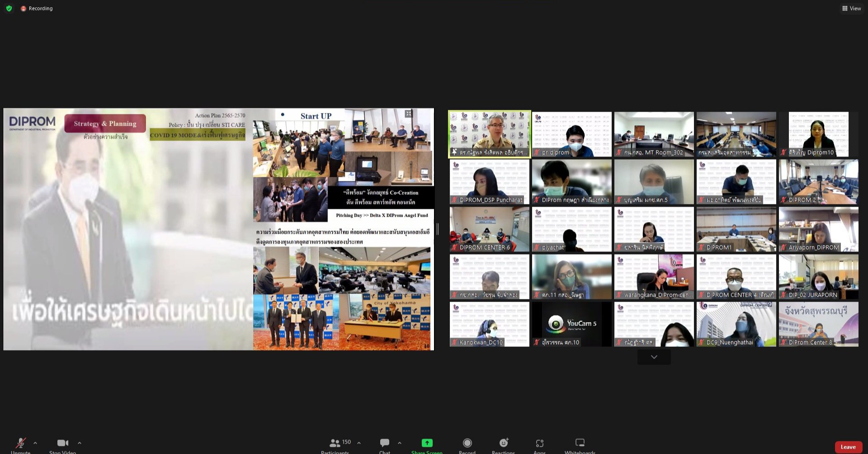The height and width of the screenshot is (454, 868).
Task: Select the DIPROM CENTER 6 video tile
Action: coord(489,229)
